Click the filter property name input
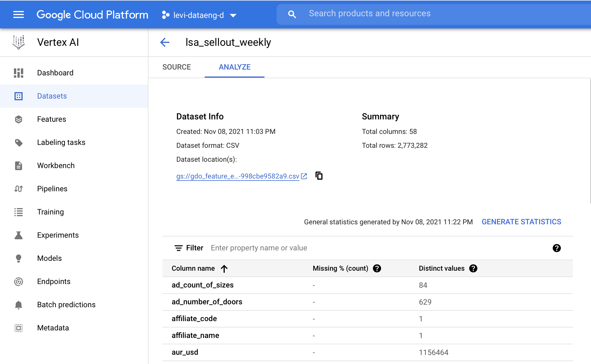 319,248
